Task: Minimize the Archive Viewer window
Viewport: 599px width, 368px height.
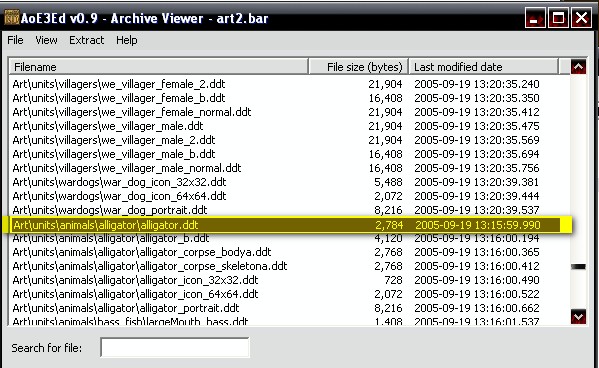Action: tap(535, 18)
